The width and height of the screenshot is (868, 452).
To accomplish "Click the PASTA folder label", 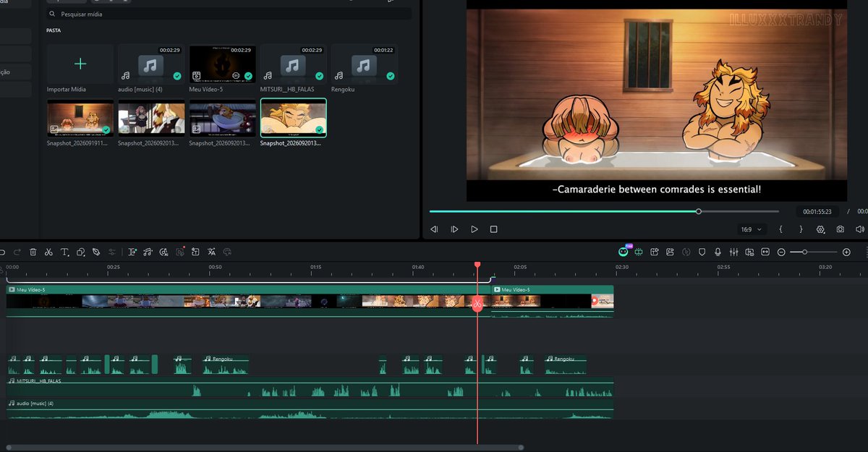I will [x=54, y=30].
